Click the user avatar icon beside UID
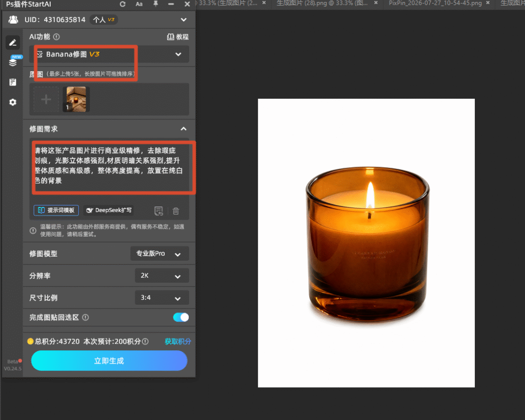The image size is (525, 420). (x=13, y=20)
